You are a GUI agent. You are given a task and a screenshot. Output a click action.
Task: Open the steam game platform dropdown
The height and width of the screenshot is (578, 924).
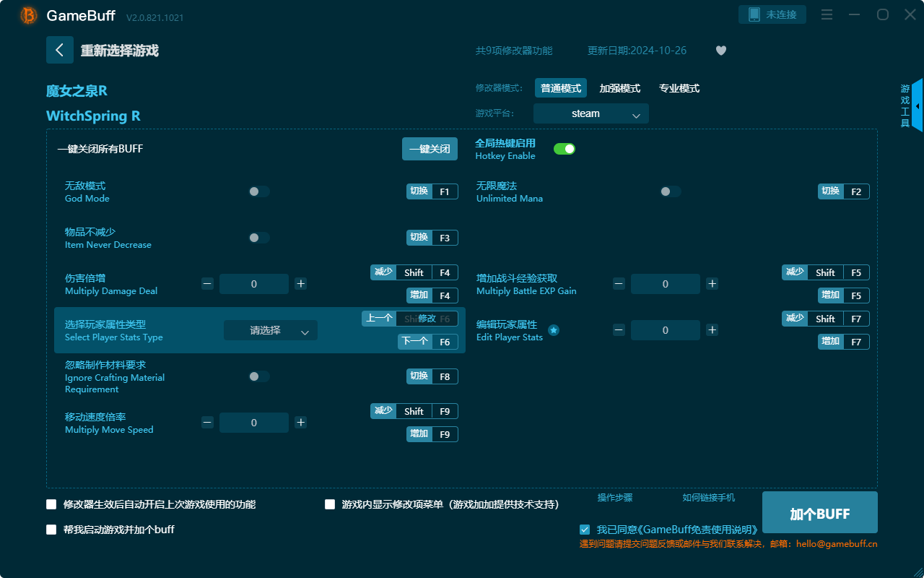590,113
